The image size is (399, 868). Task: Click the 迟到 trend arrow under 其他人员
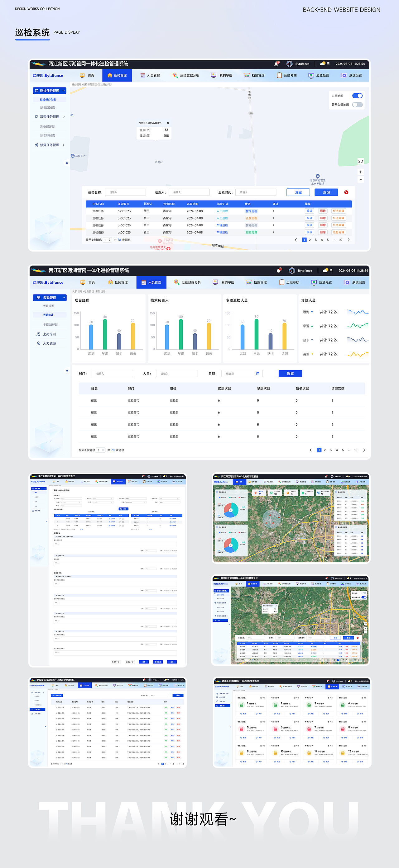click(x=312, y=312)
